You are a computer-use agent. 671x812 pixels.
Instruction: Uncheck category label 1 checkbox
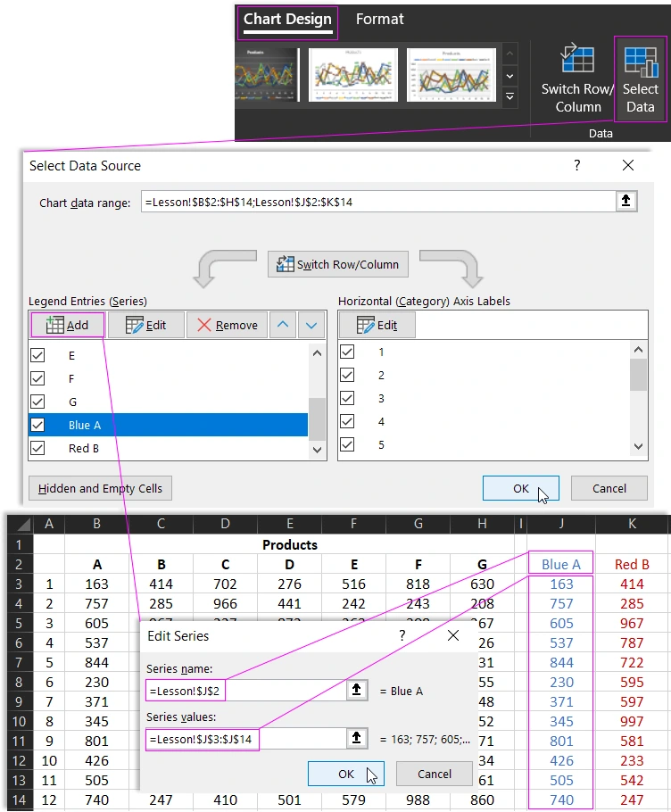click(x=347, y=352)
